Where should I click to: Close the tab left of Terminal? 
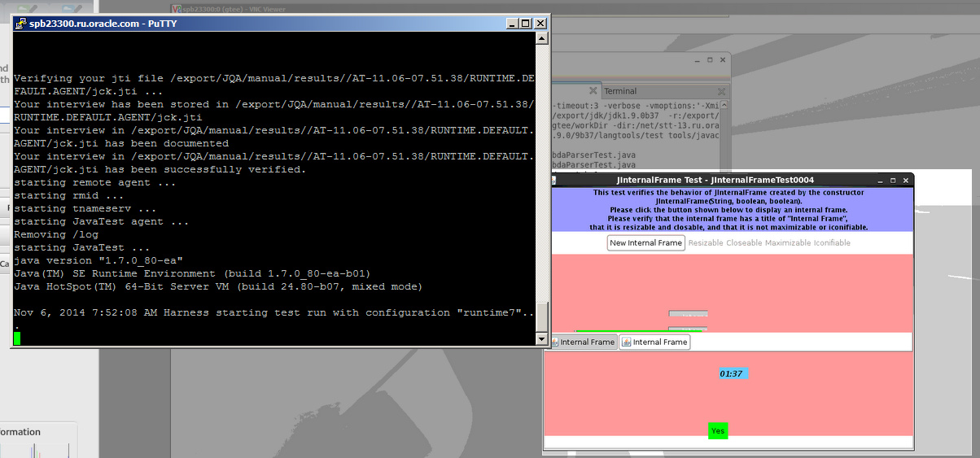click(593, 91)
